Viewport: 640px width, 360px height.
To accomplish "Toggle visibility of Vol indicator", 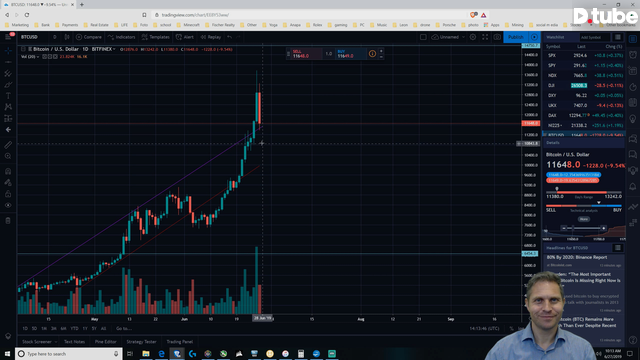I will [44, 56].
